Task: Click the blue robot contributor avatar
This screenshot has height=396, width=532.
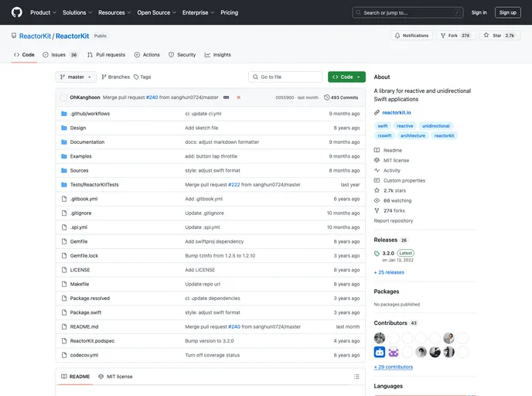Action: click(380, 352)
